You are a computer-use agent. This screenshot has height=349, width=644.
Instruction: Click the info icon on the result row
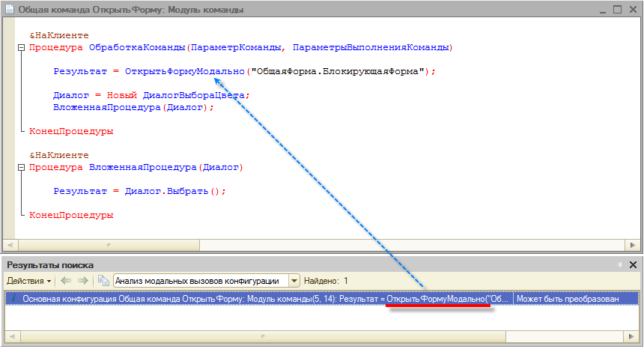tap(13, 299)
